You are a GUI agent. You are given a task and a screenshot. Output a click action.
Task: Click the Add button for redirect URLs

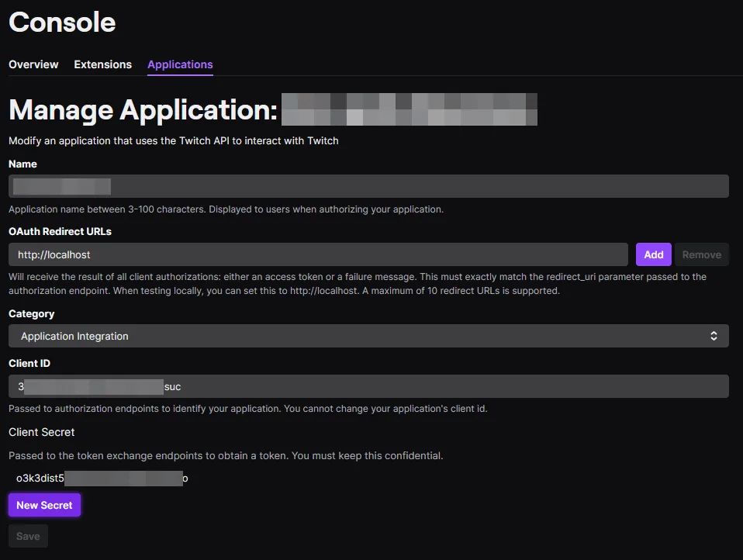click(x=653, y=254)
